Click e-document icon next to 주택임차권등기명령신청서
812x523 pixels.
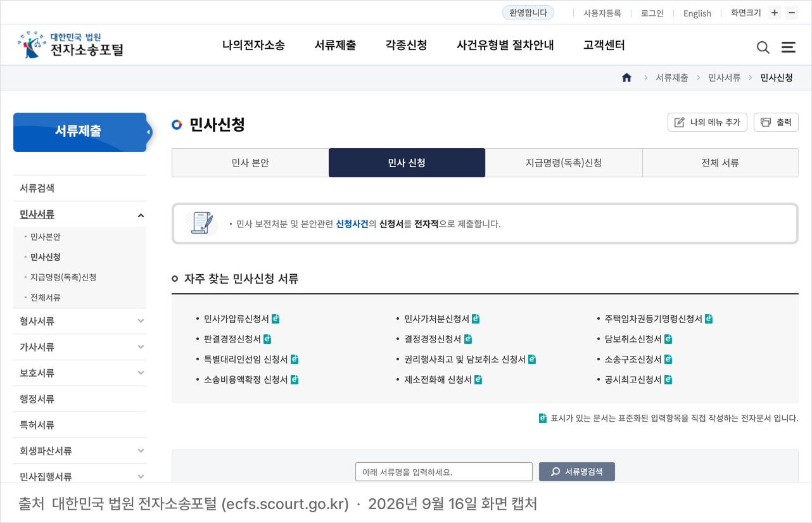point(709,318)
